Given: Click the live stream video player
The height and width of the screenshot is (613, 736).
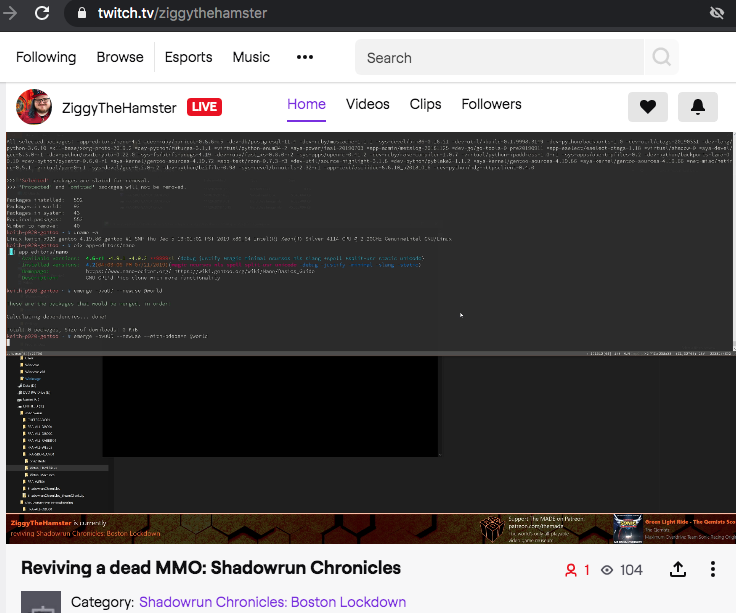Looking at the screenshot, I should pyautogui.click(x=369, y=338).
